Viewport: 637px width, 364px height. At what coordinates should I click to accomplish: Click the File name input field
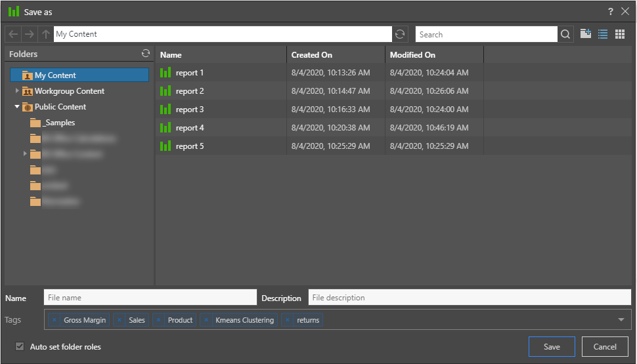point(150,298)
